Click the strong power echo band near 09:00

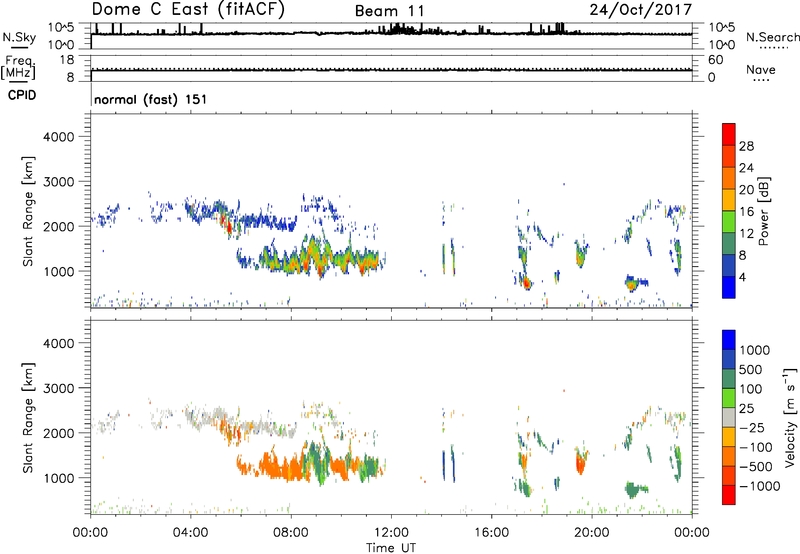pyautogui.click(x=316, y=257)
